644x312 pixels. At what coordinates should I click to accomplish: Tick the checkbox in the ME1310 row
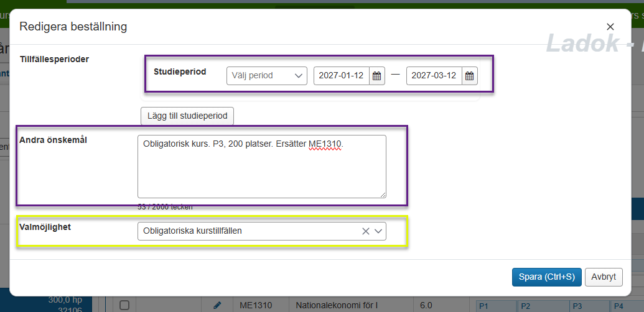pyautogui.click(x=124, y=305)
